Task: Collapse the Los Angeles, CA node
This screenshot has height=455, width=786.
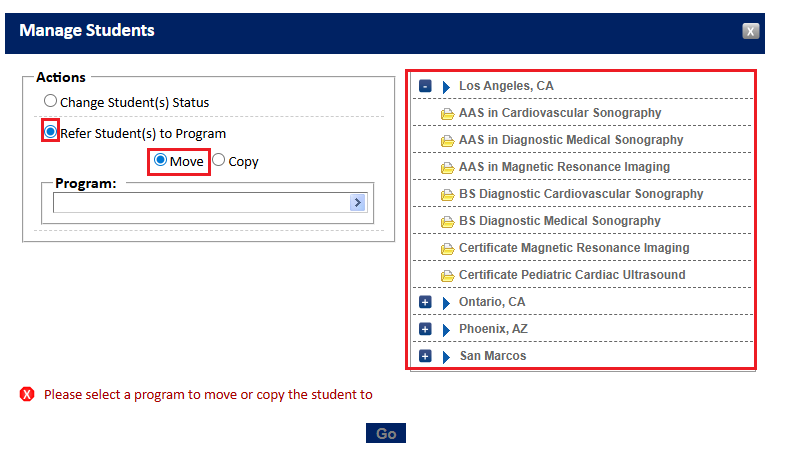Action: tap(425, 86)
